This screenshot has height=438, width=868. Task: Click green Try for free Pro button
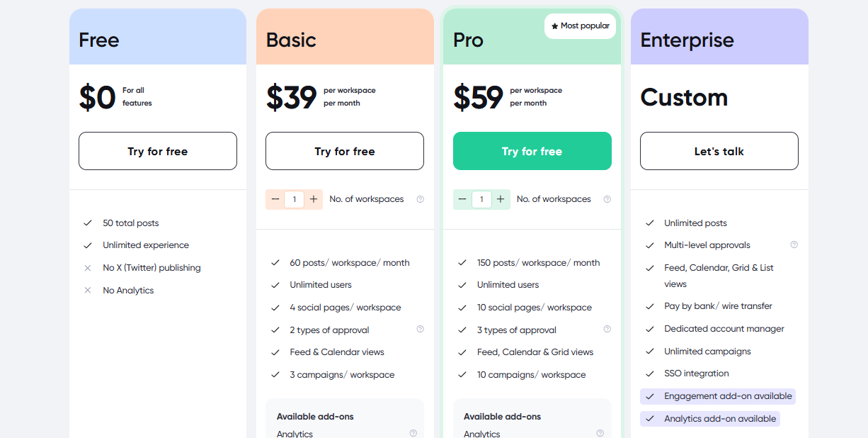(532, 151)
